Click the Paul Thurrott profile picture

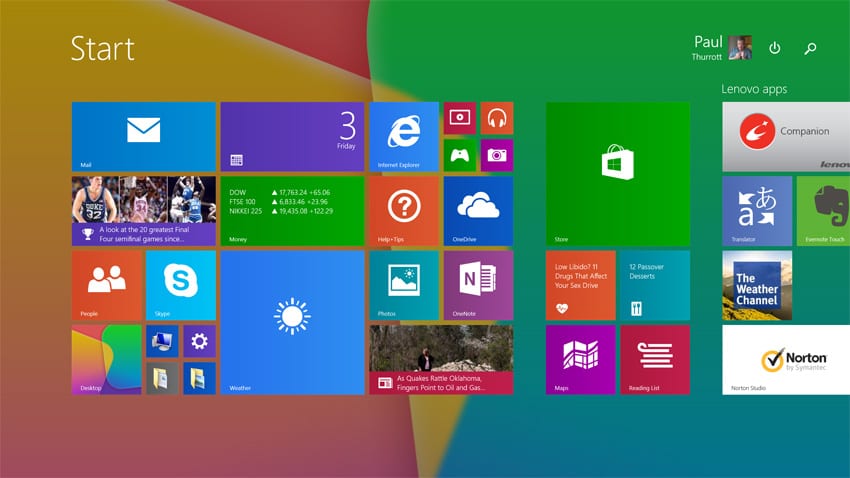point(740,48)
